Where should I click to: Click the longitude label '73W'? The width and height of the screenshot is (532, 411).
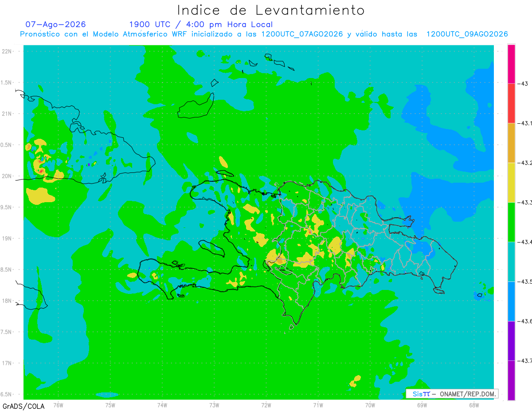point(214,405)
